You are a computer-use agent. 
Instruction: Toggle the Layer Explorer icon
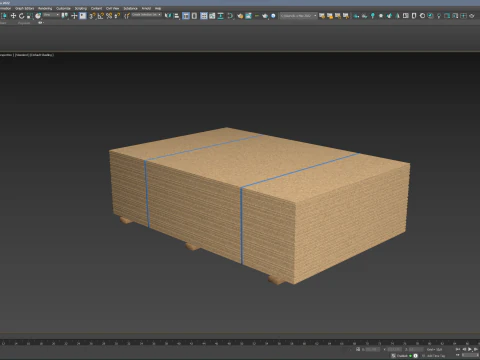[194, 16]
